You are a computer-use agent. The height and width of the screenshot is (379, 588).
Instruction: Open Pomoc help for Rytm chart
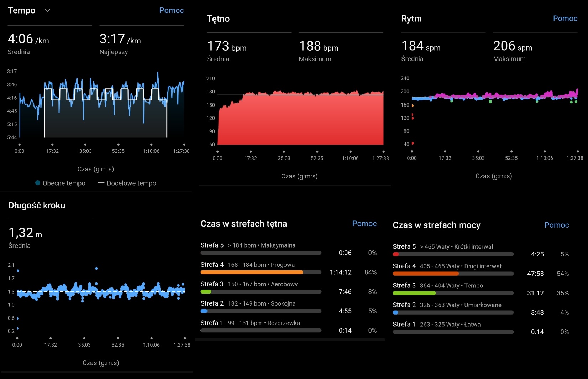(565, 19)
